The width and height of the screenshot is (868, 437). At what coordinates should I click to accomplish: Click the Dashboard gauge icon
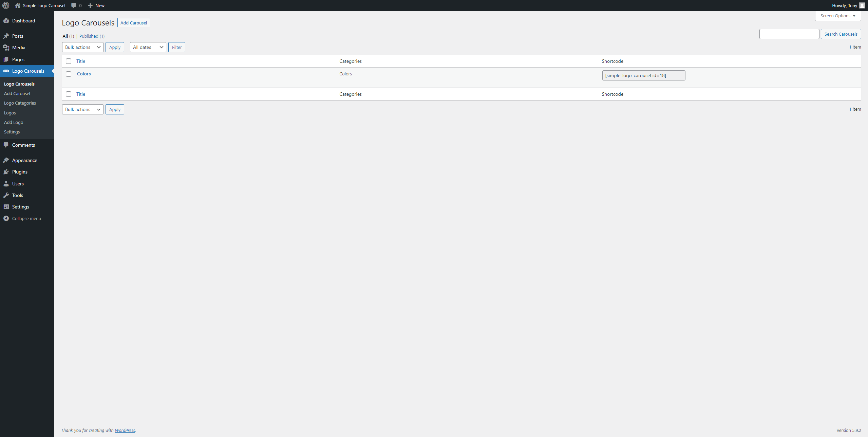click(6, 21)
